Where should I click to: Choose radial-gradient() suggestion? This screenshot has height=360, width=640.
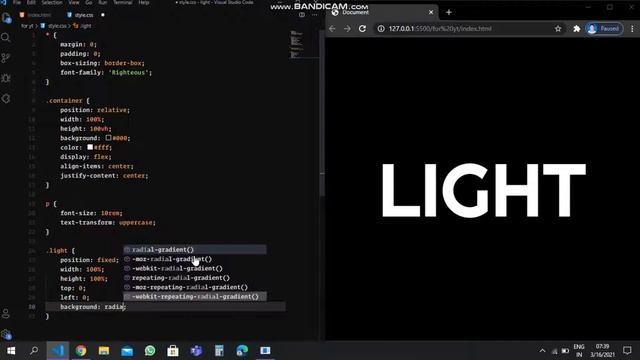coord(195,249)
